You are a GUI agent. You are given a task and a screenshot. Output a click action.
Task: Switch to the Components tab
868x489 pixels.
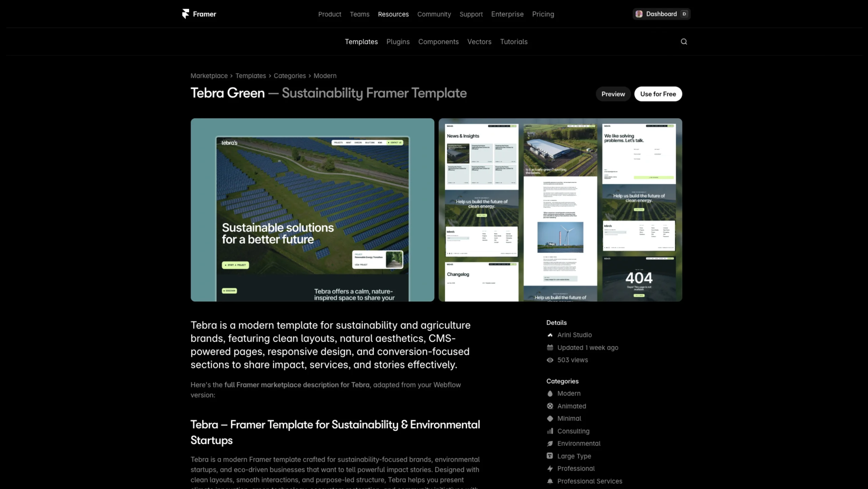(x=438, y=42)
